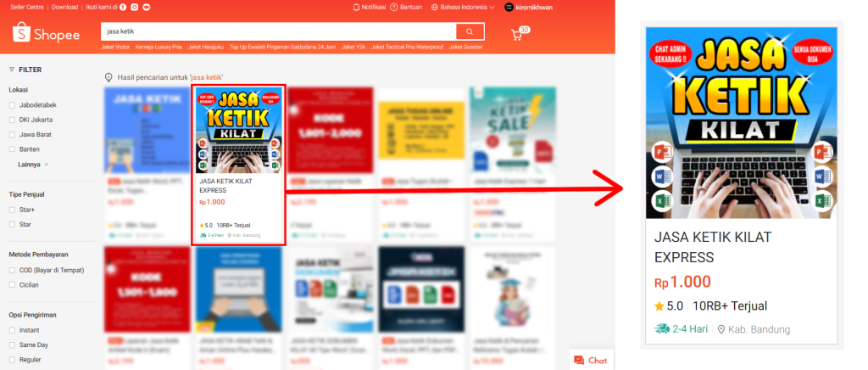This screenshot has height=370, width=868.
Task: Open Shopee Facebook page icon
Action: 123,7
